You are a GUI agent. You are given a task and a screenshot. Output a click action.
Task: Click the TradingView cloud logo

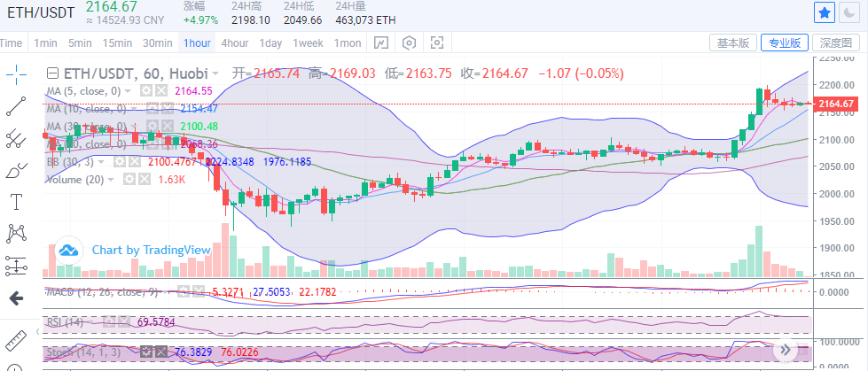[68, 250]
